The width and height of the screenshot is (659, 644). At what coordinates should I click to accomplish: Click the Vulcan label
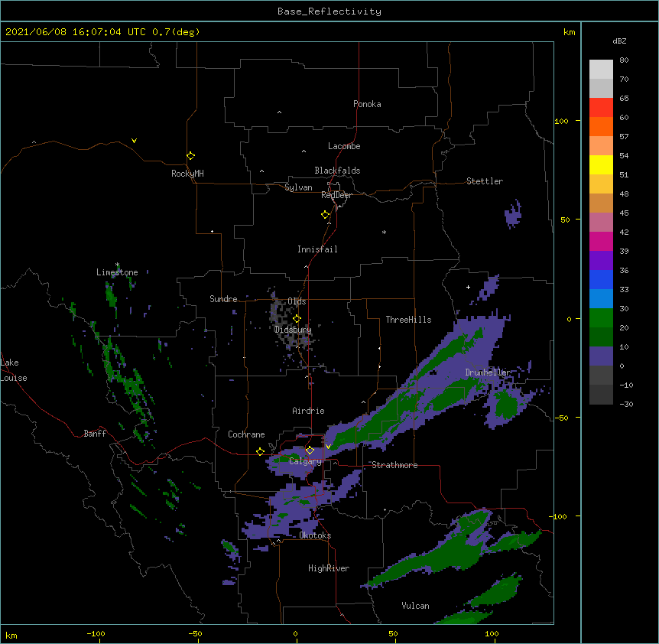[415, 606]
